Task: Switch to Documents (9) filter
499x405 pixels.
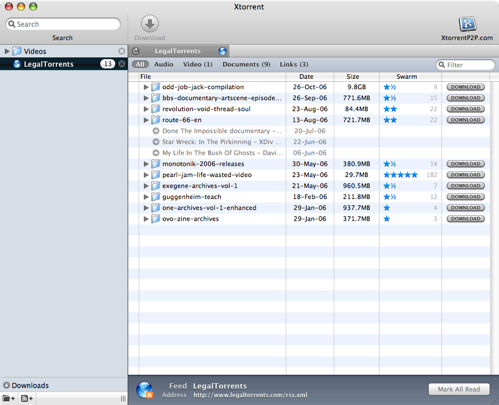Action: point(246,64)
